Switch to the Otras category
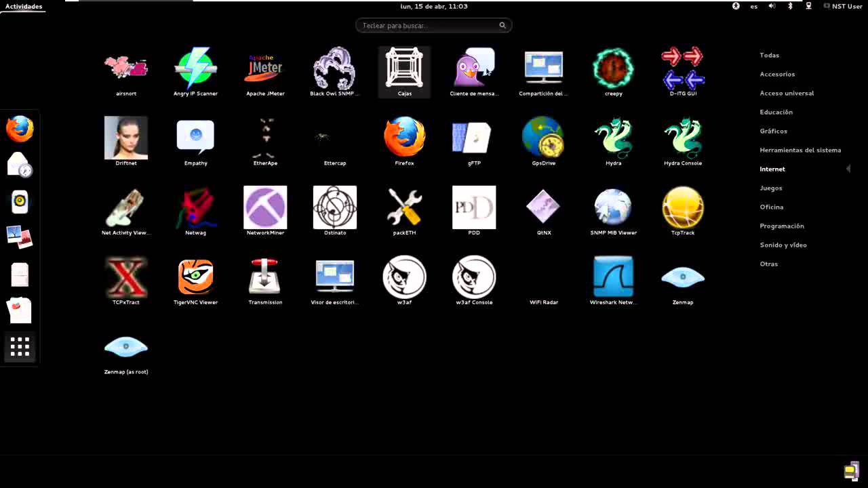Viewport: 868px width, 488px height. (x=769, y=264)
